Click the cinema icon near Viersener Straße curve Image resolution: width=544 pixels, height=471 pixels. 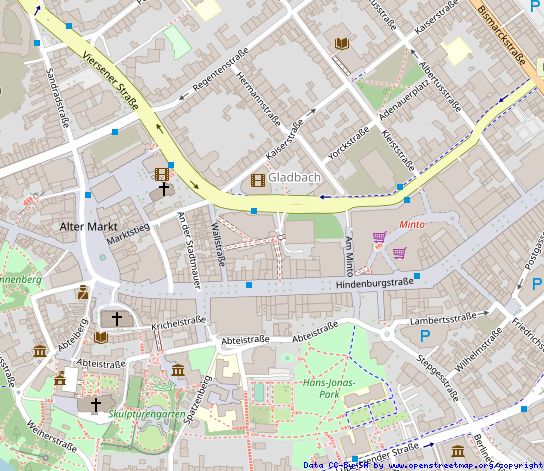[x=162, y=174]
